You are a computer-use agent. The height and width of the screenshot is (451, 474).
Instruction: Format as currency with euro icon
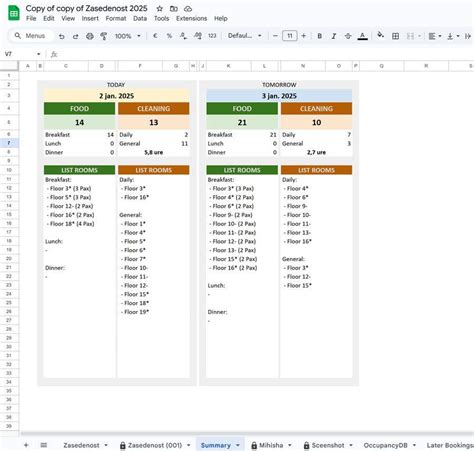(x=155, y=36)
